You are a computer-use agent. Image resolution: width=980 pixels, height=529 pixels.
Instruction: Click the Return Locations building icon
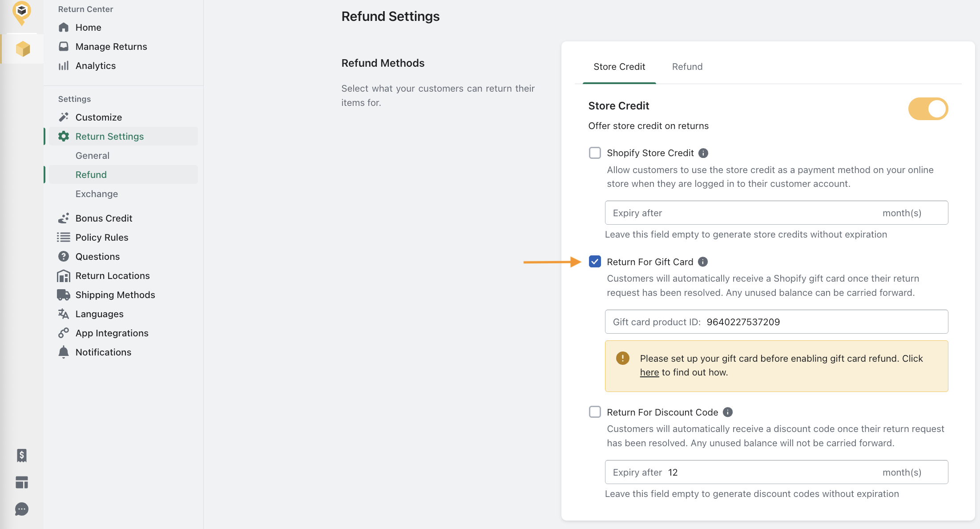tap(64, 276)
